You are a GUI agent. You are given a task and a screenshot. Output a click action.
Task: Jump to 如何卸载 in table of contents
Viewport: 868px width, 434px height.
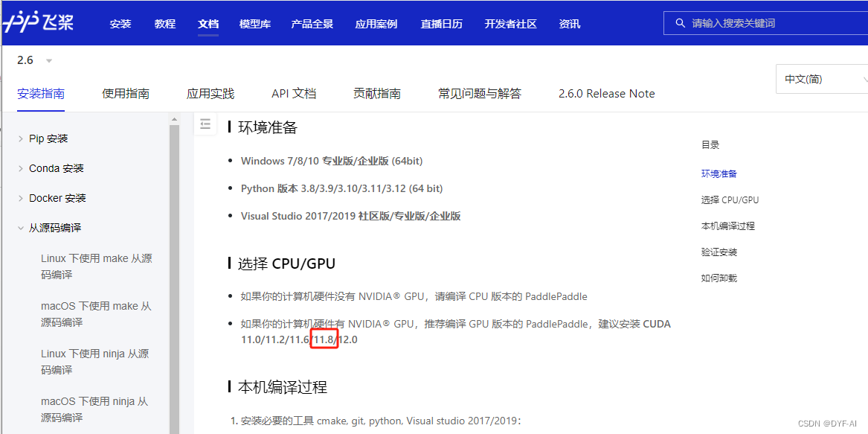(x=719, y=278)
